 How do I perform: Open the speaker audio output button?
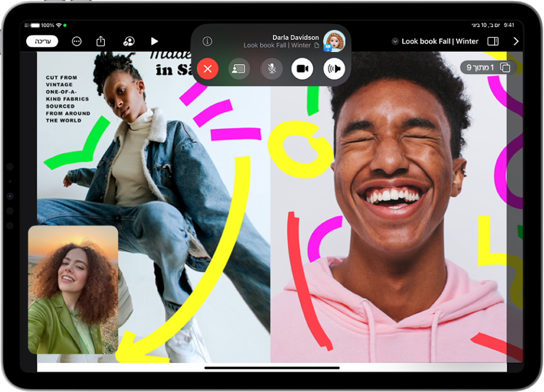[334, 69]
